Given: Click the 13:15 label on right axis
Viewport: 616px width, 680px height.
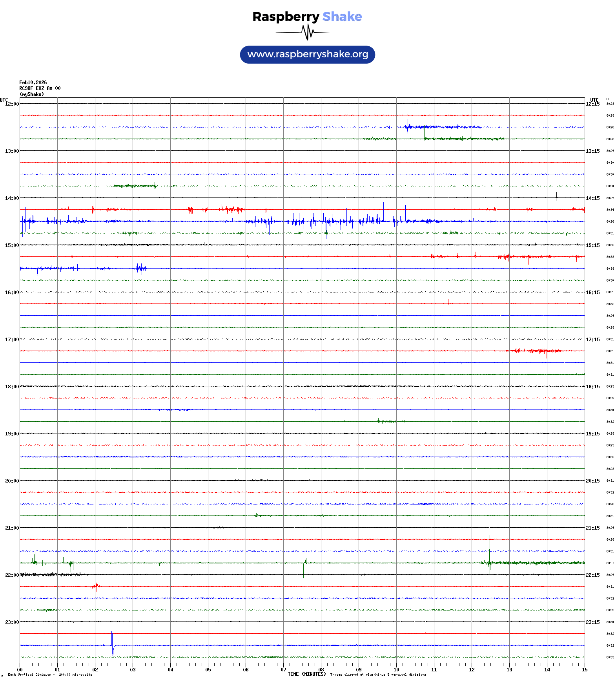Looking at the screenshot, I should pyautogui.click(x=592, y=151).
